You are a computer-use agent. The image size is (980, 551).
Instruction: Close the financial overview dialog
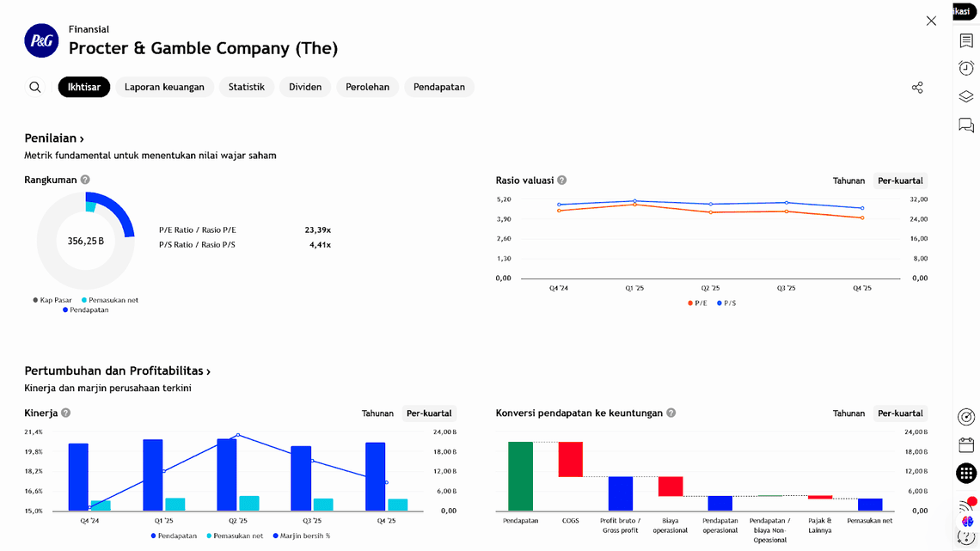pyautogui.click(x=931, y=21)
